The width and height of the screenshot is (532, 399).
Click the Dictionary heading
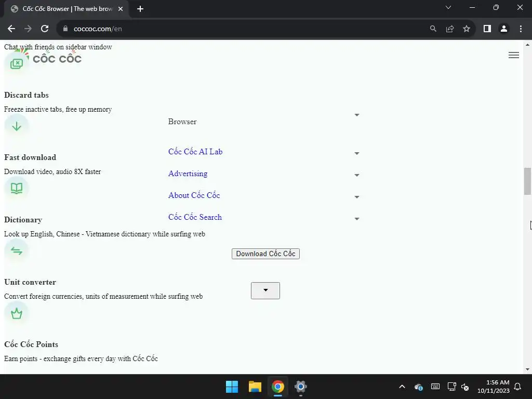pos(23,220)
